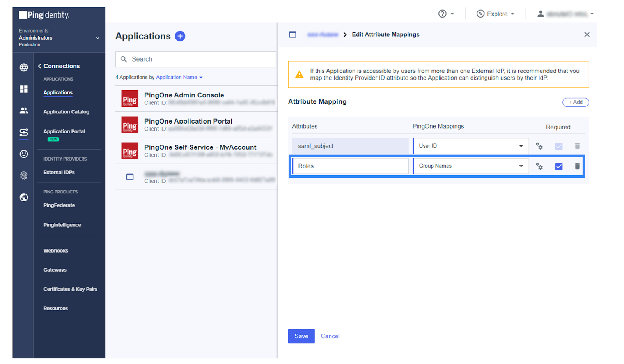Image resolution: width=624 pixels, height=364 pixels.
Task: Click the help question mark icon
Action: pyautogui.click(x=442, y=14)
